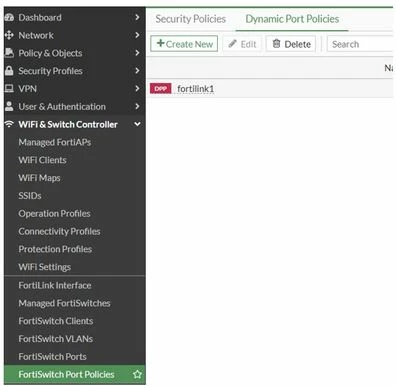Screen dimensions: 396x386
Task: Expand the Policy & Objects chevron
Action: [137, 53]
